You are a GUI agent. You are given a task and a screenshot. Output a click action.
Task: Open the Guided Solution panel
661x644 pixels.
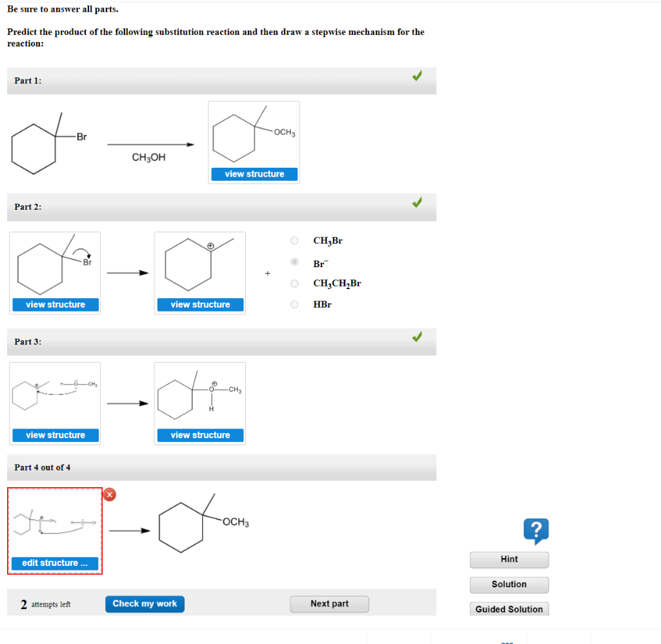(509, 609)
